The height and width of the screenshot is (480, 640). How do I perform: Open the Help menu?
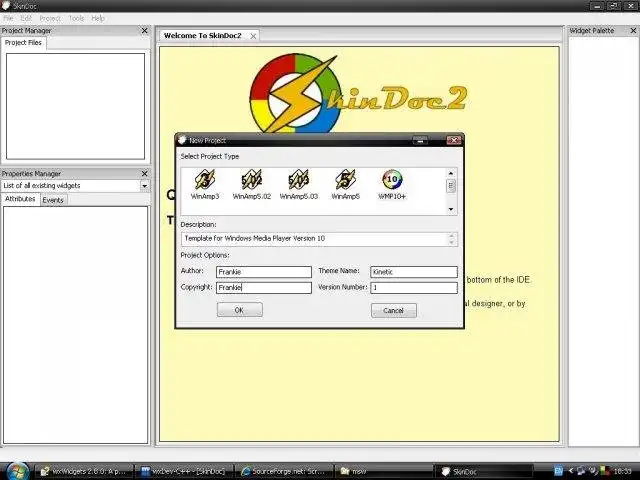pyautogui.click(x=98, y=18)
